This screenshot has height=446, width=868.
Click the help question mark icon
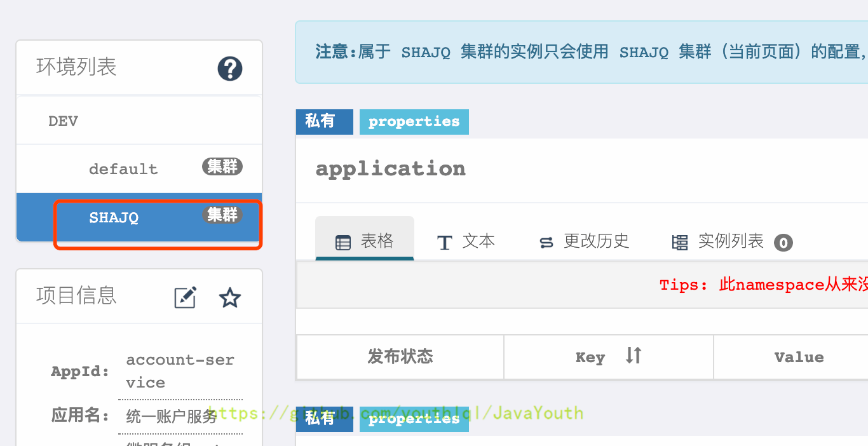tap(230, 69)
